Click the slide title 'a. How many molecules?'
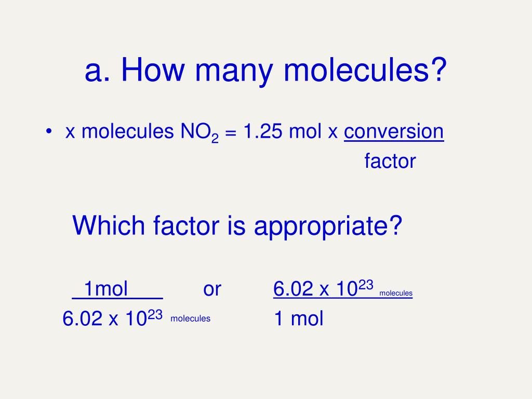Screen dimensions: 532x399 tap(265, 70)
